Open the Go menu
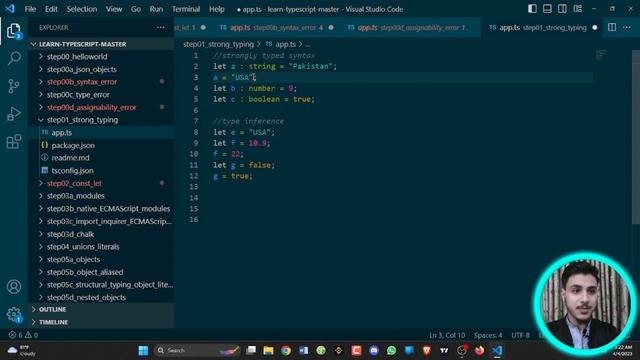 (x=136, y=9)
